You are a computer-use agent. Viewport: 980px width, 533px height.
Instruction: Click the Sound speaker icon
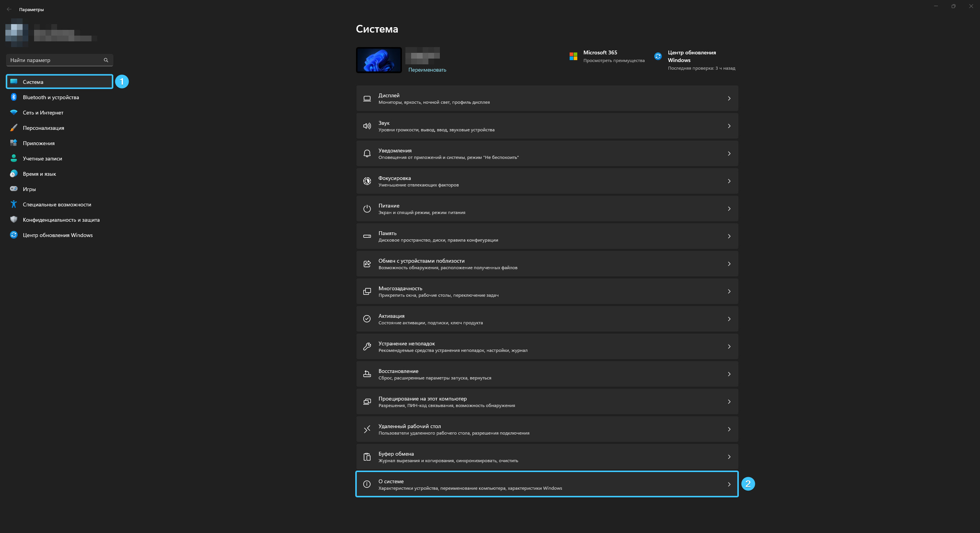point(367,126)
